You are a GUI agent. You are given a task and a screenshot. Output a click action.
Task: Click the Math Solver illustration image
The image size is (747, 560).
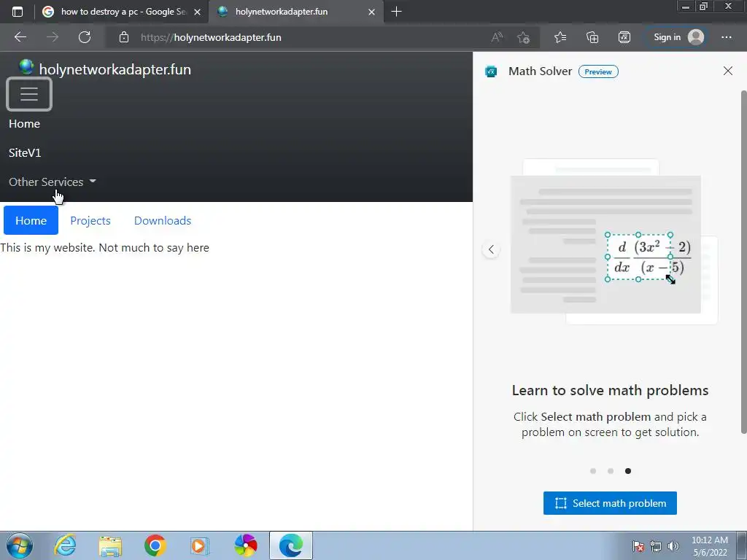pos(614,242)
